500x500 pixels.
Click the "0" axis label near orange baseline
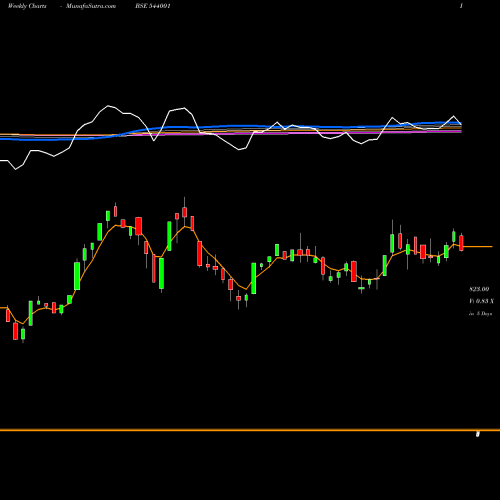coord(478,434)
